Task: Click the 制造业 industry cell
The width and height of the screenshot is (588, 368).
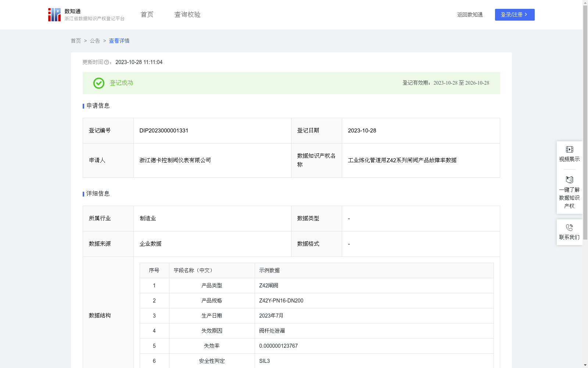Action: tap(212, 219)
